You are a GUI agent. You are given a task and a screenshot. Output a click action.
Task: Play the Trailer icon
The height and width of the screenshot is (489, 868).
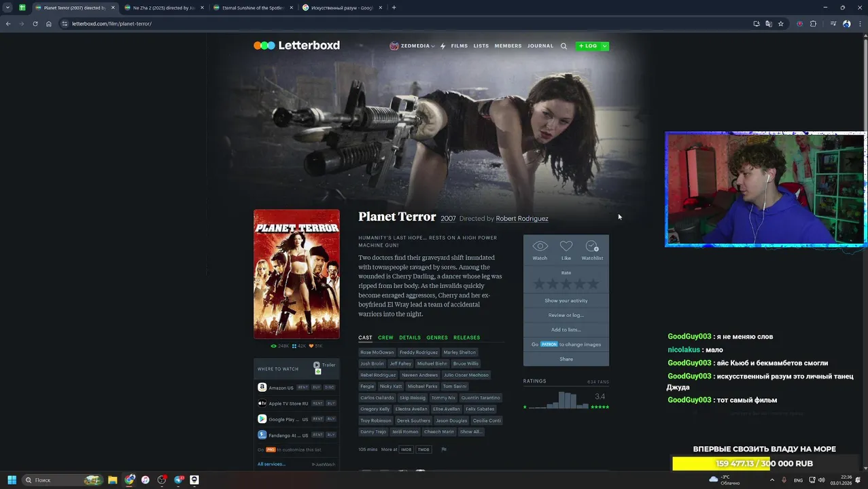tap(317, 365)
